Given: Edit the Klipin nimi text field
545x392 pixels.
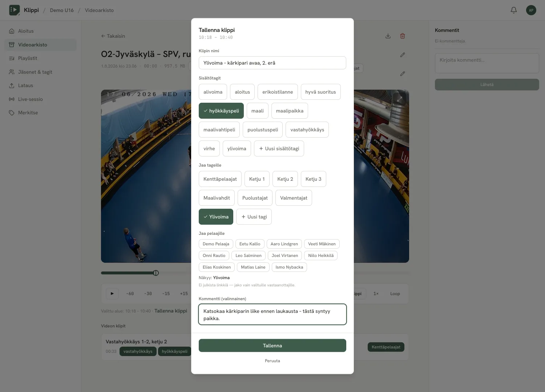Looking at the screenshot, I should pyautogui.click(x=272, y=63).
